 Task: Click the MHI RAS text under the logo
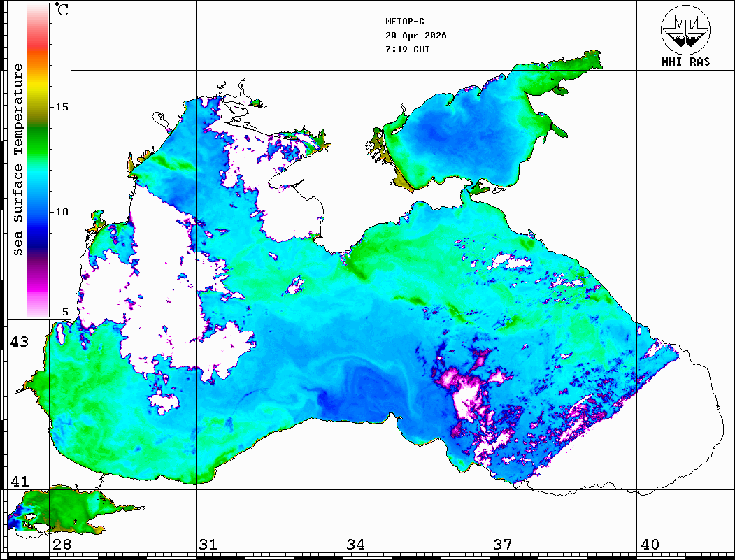point(685,62)
